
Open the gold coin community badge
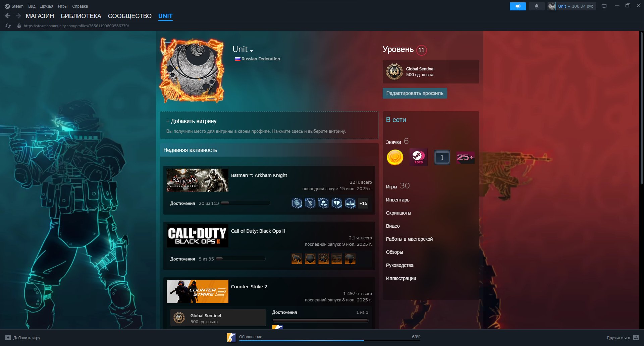(395, 157)
